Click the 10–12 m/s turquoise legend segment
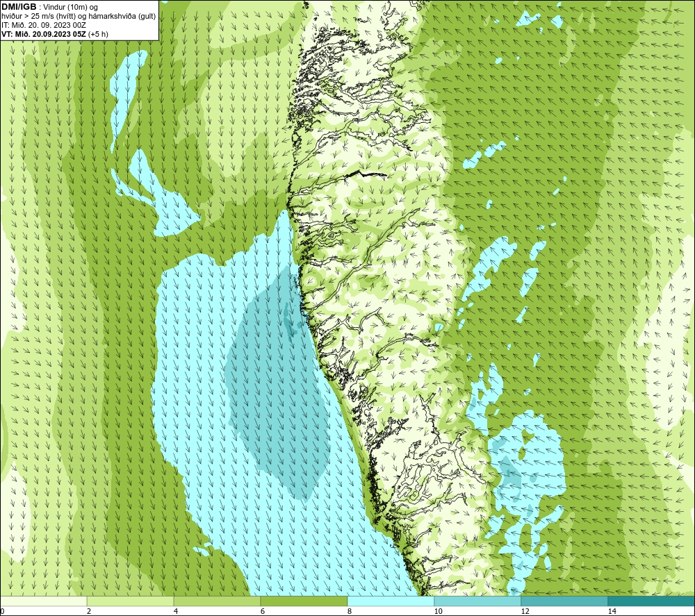The image size is (695, 616). point(478,601)
